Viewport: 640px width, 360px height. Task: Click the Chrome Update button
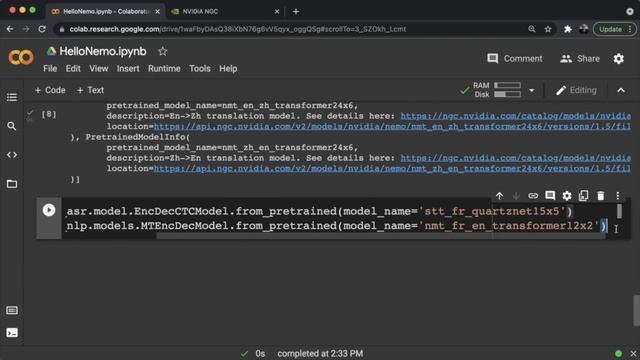(613, 29)
